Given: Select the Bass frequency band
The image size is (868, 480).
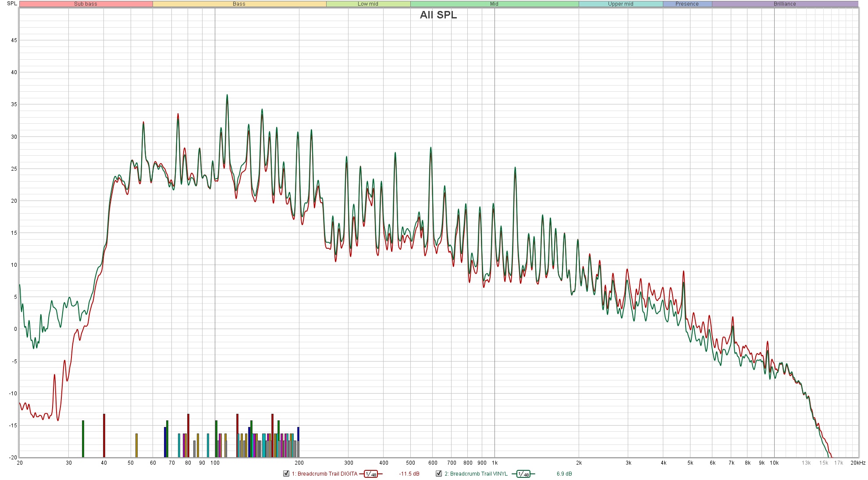Looking at the screenshot, I should (x=239, y=4).
